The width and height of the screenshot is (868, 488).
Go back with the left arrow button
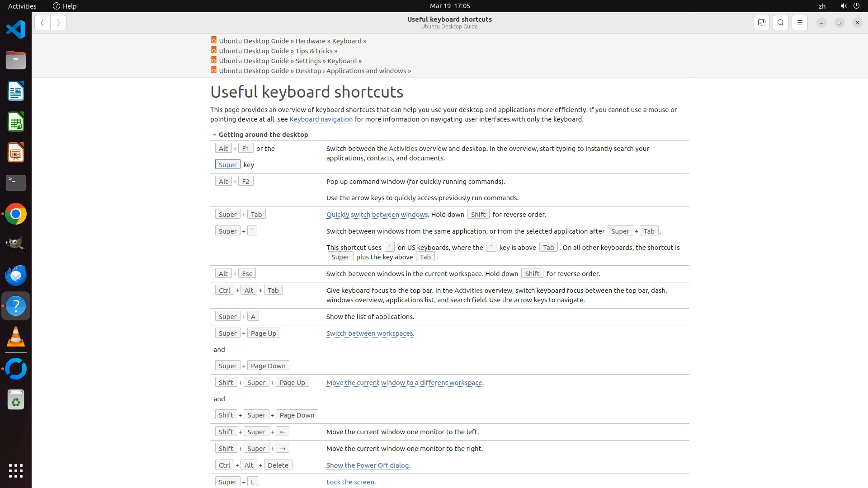point(42,23)
